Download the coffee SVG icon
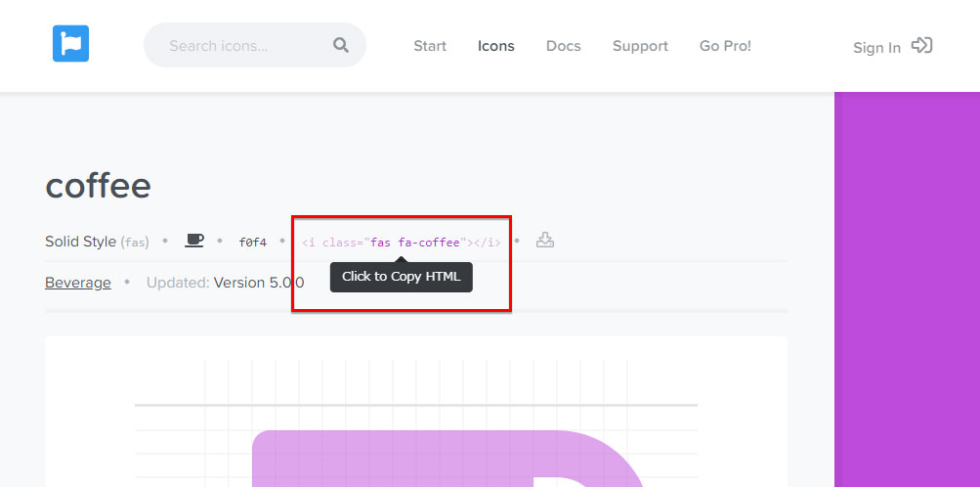The width and height of the screenshot is (980, 487). (545, 241)
